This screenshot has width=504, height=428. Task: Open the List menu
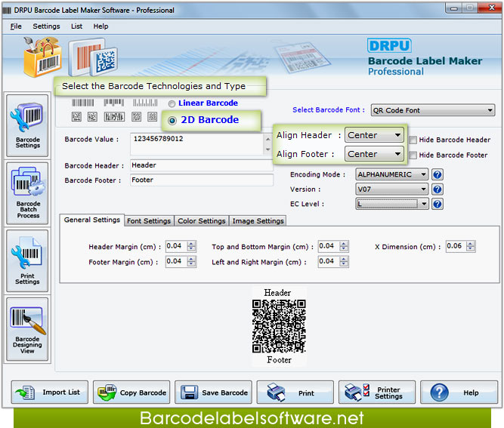coord(76,26)
